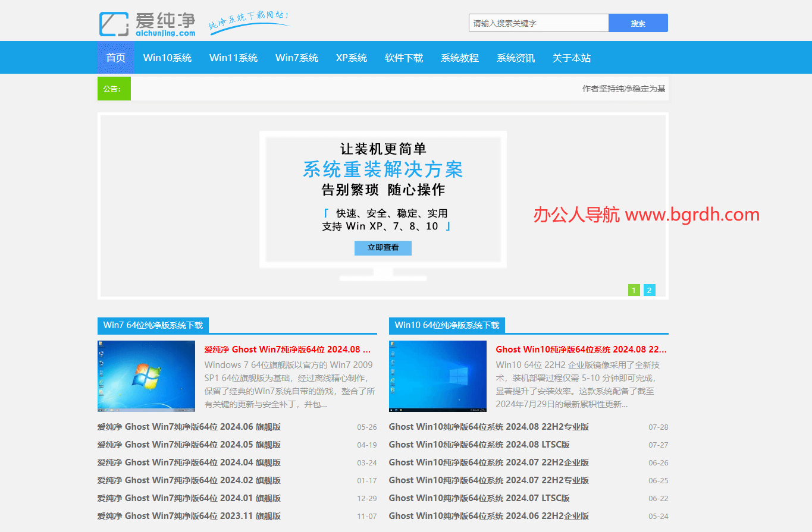Go to 软件下载 section
The height and width of the screenshot is (532, 812).
coord(404,58)
